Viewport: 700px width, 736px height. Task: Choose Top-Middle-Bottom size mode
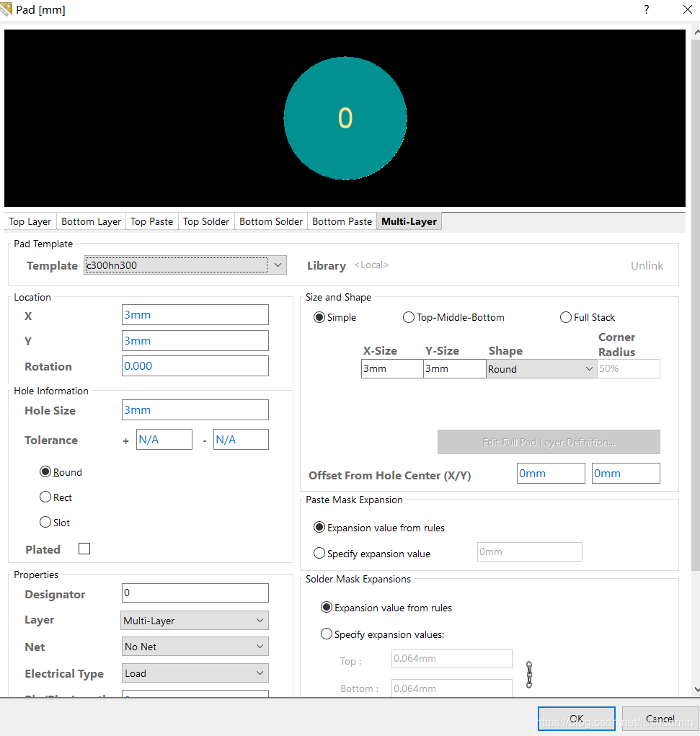[409, 317]
